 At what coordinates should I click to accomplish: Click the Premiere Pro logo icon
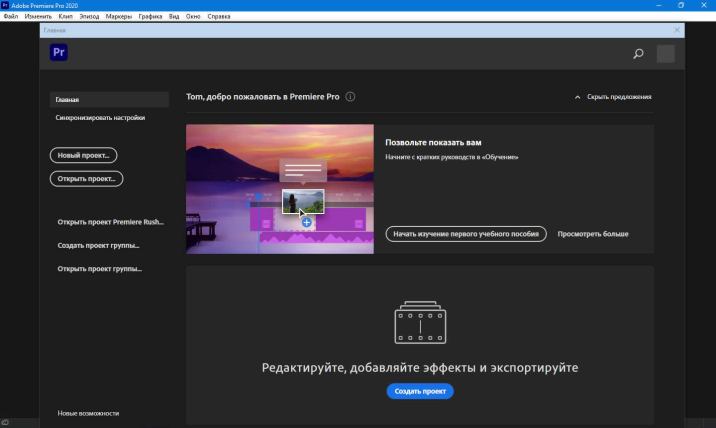59,54
